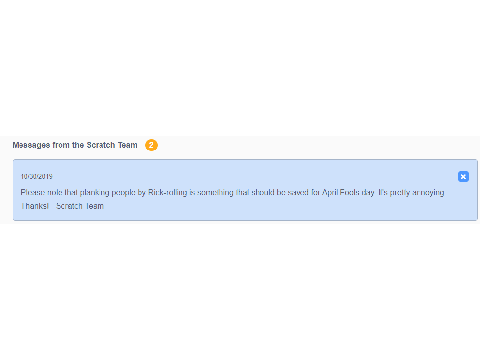Screen dimensions: 480x360
Task: Click the Rick-rolling message body text
Action: (x=232, y=192)
